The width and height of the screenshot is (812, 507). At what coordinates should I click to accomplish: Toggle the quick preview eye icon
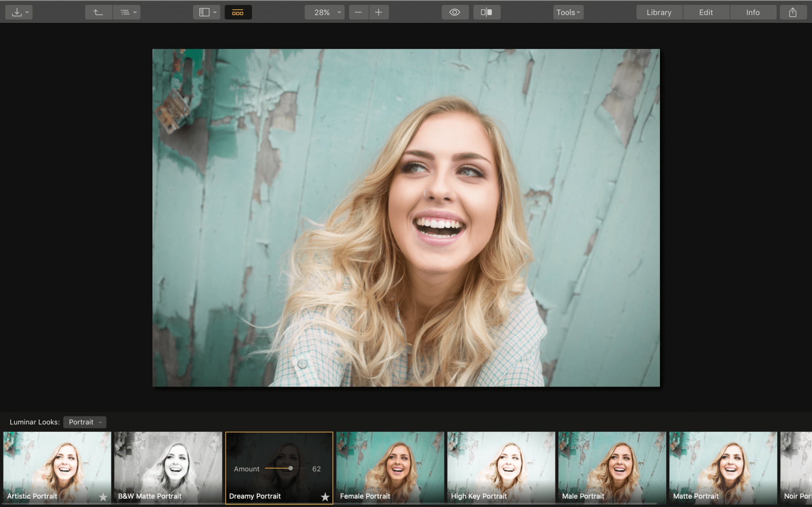pyautogui.click(x=454, y=13)
